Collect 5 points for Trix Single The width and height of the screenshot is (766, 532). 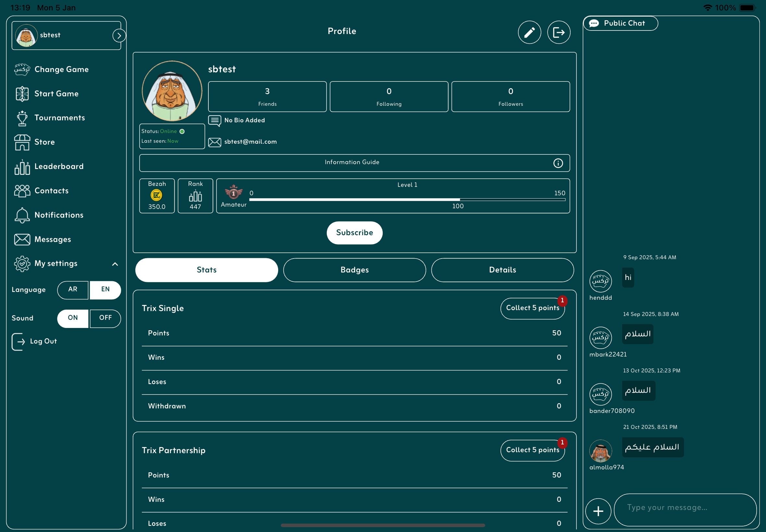click(x=532, y=308)
